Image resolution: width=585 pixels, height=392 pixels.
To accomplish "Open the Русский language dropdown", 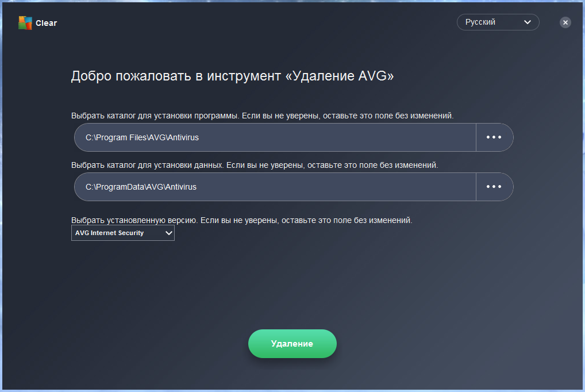I will 498,22.
